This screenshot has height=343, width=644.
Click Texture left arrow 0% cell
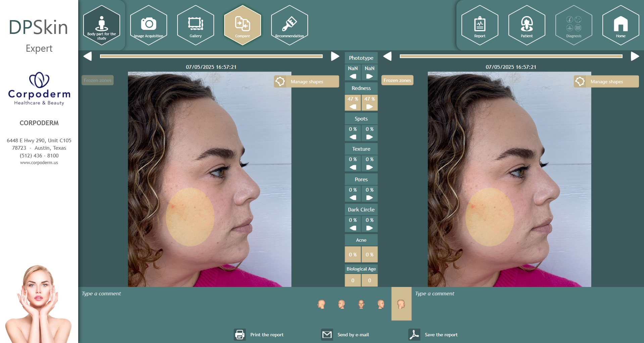coord(353,163)
